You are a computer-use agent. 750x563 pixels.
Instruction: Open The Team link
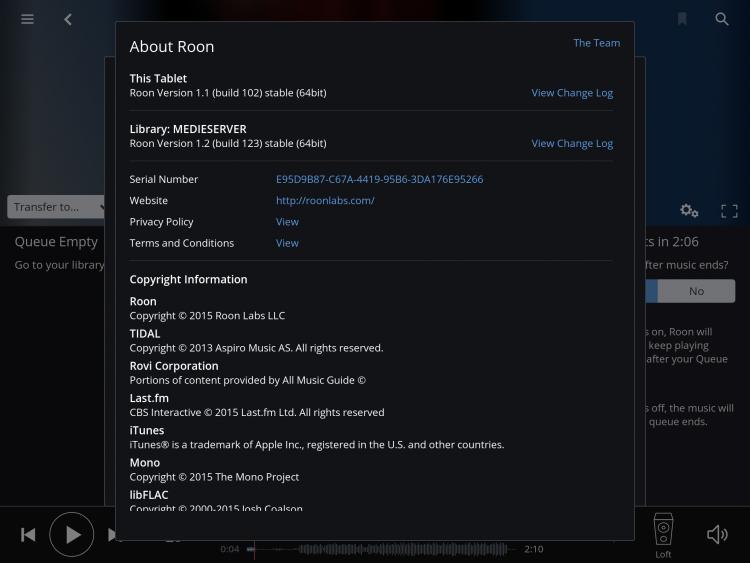(596, 43)
